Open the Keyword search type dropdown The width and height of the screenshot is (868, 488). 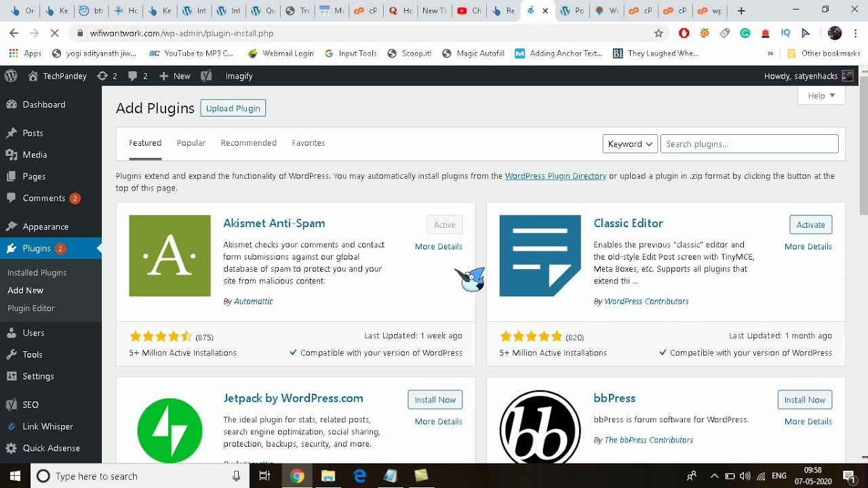click(630, 144)
